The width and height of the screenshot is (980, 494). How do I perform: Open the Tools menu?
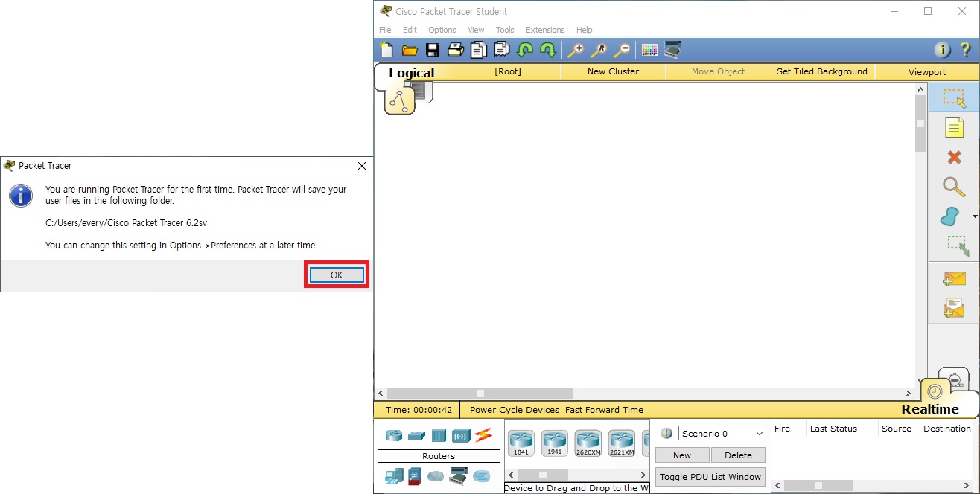point(505,30)
